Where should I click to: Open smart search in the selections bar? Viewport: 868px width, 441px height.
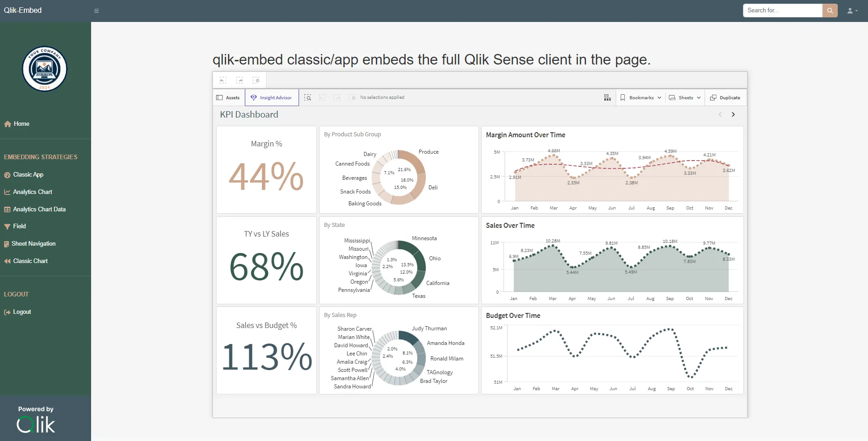pos(308,97)
